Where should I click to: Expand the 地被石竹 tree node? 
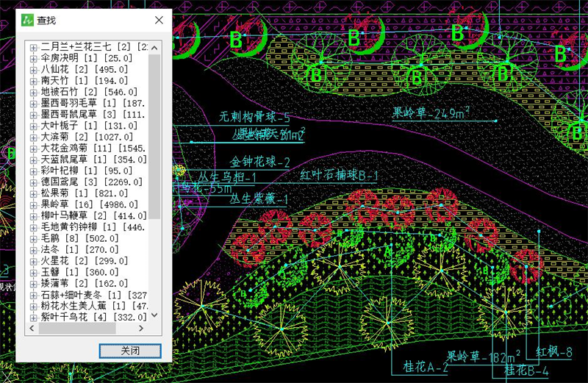(34, 93)
